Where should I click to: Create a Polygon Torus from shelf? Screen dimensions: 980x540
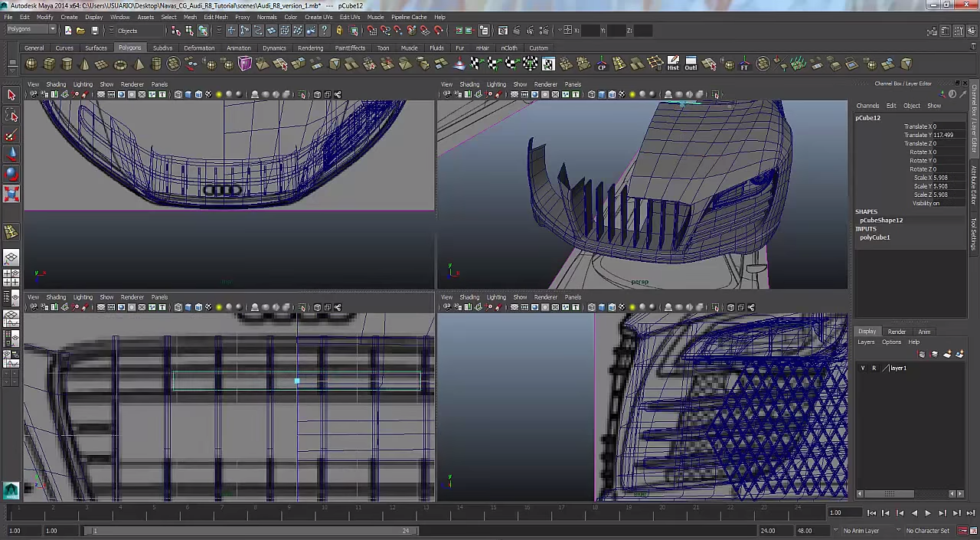[x=120, y=64]
